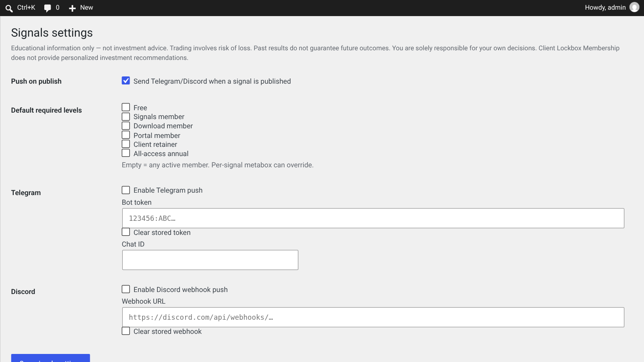Check the Free level checkbox
Image resolution: width=644 pixels, height=362 pixels.
coord(126,107)
